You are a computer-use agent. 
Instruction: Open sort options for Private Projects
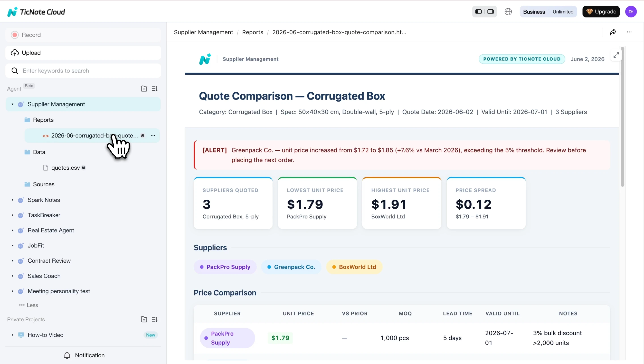click(155, 319)
